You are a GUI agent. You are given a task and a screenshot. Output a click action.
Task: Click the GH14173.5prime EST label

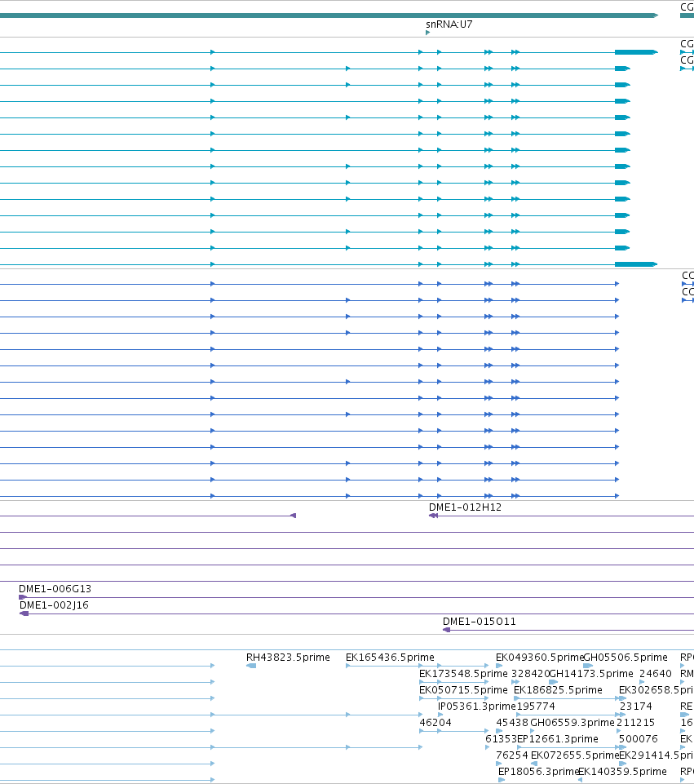click(591, 674)
